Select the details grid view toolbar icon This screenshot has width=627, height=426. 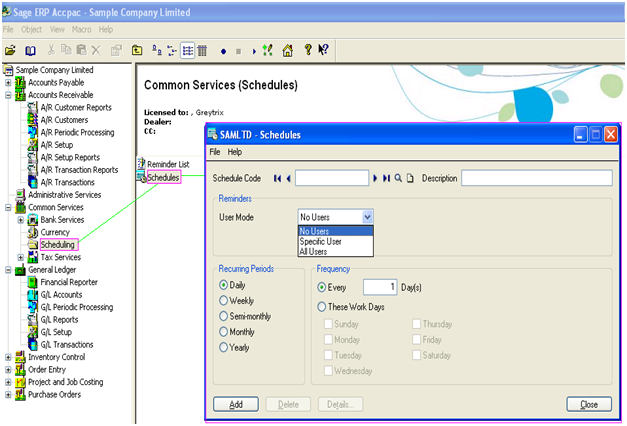(202, 50)
